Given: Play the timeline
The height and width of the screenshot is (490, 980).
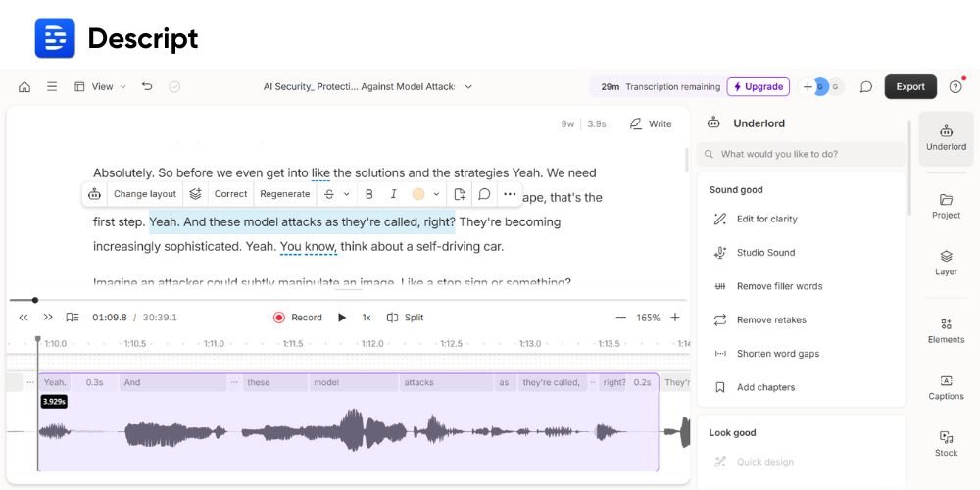Looking at the screenshot, I should pyautogui.click(x=342, y=318).
